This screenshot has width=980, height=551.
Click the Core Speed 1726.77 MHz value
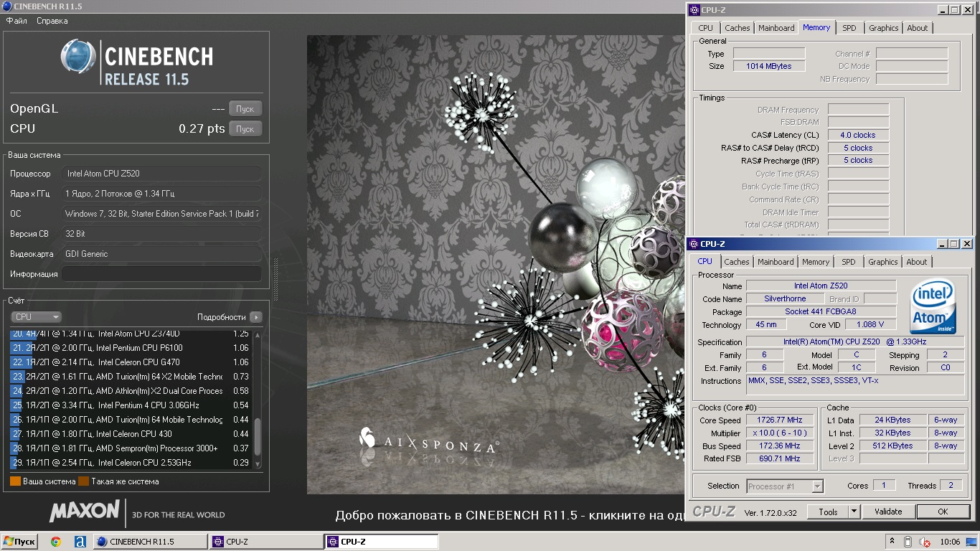click(x=780, y=420)
